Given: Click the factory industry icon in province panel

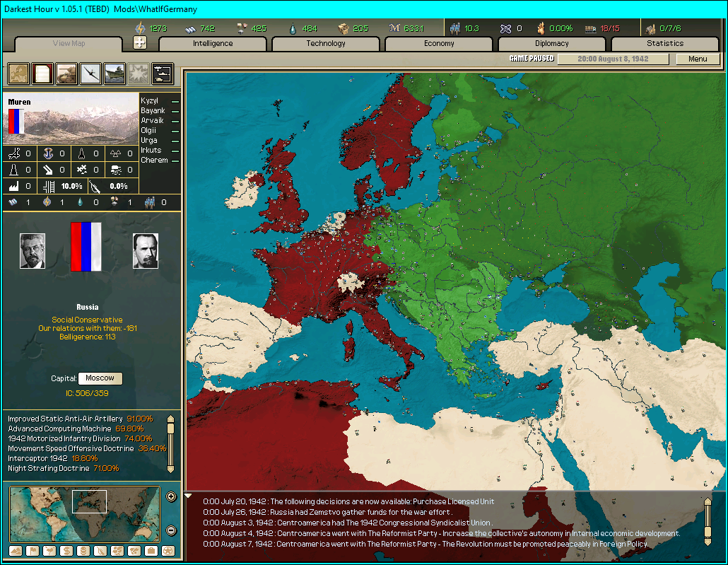Looking at the screenshot, I should pos(14,186).
